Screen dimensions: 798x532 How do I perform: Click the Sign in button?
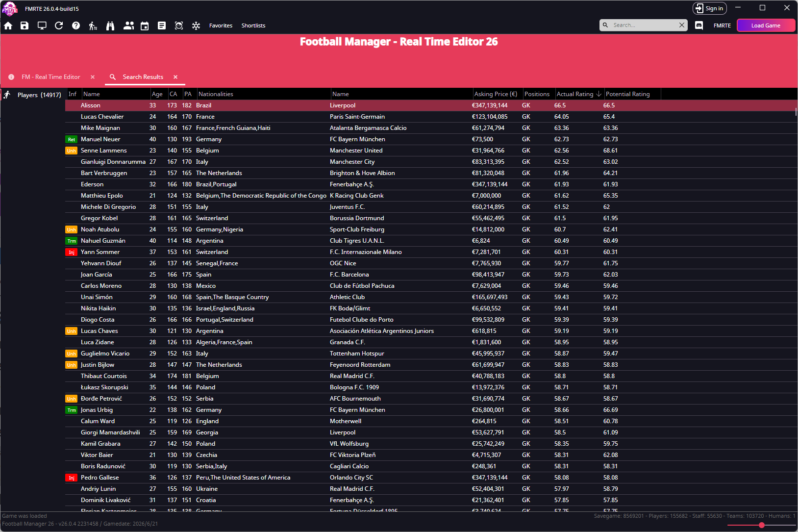[709, 8]
